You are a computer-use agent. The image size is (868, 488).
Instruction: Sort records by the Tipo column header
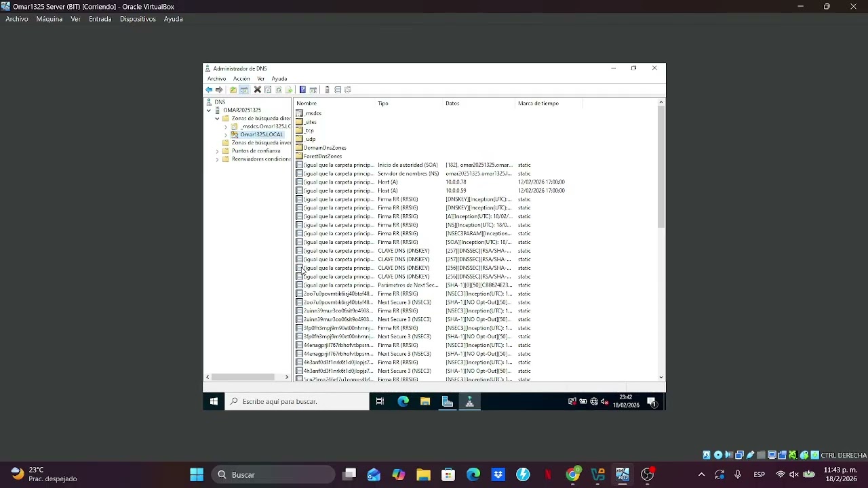(x=409, y=103)
